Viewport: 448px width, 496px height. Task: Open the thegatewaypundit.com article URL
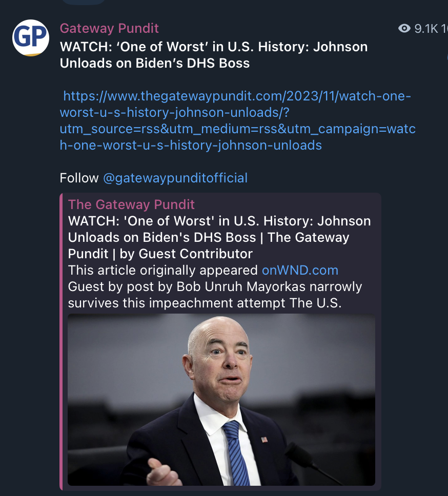238,120
